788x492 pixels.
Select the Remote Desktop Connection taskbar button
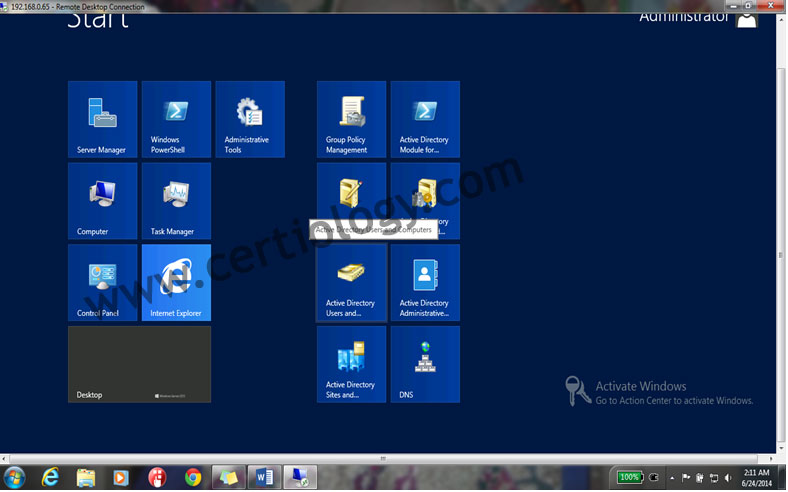tap(300, 477)
